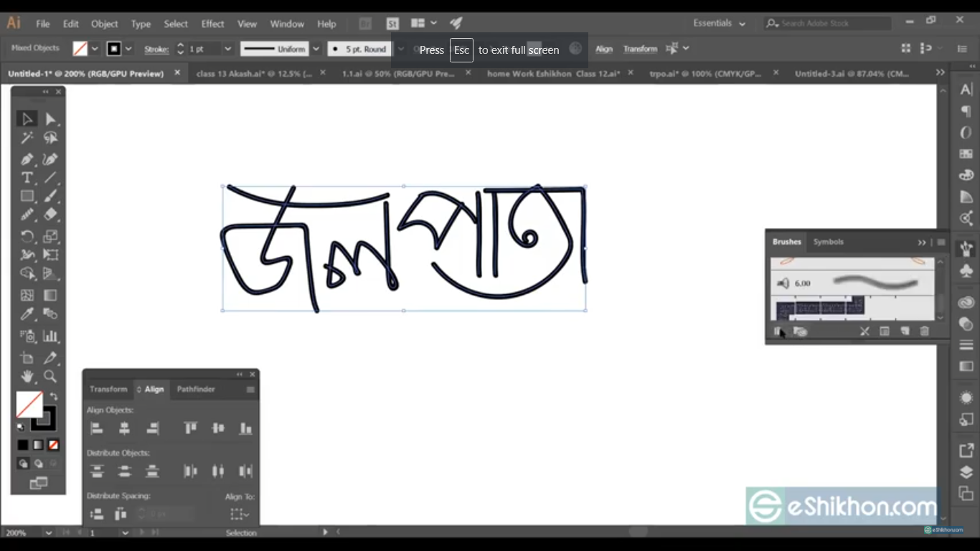Activate the Zoom magnifier tool

click(50, 376)
